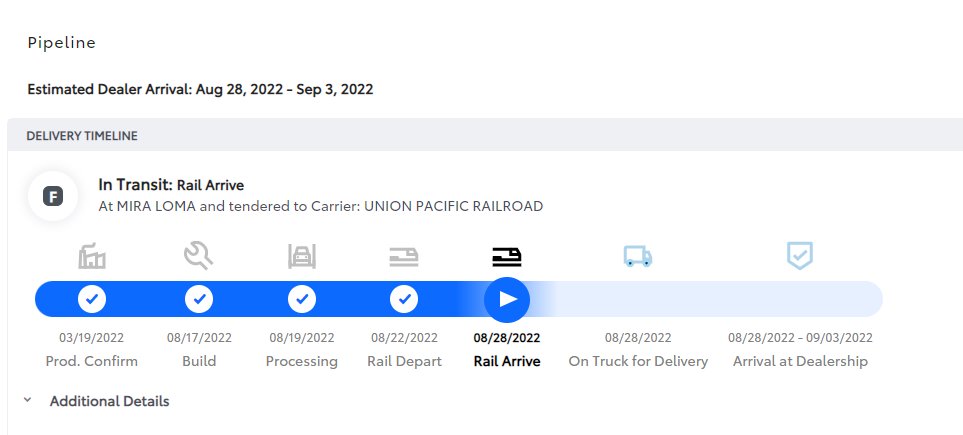Click the Prod. Confirm checkmark circle

[x=92, y=299]
